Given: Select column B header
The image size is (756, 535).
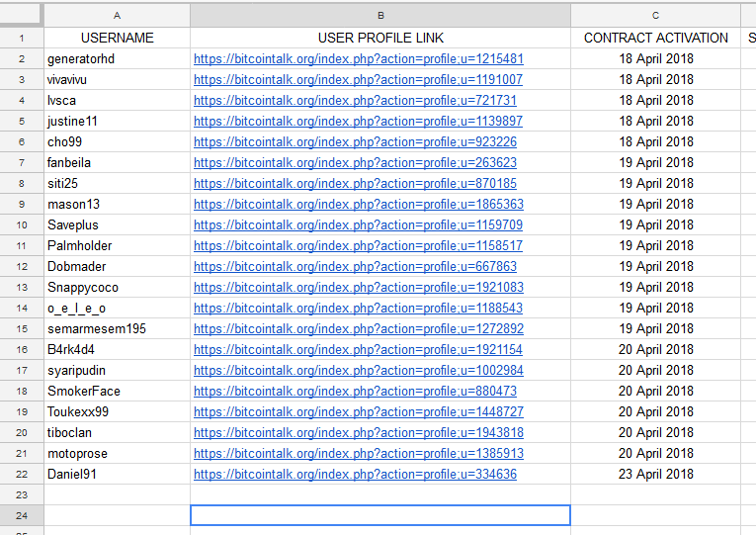Looking at the screenshot, I should (380, 16).
